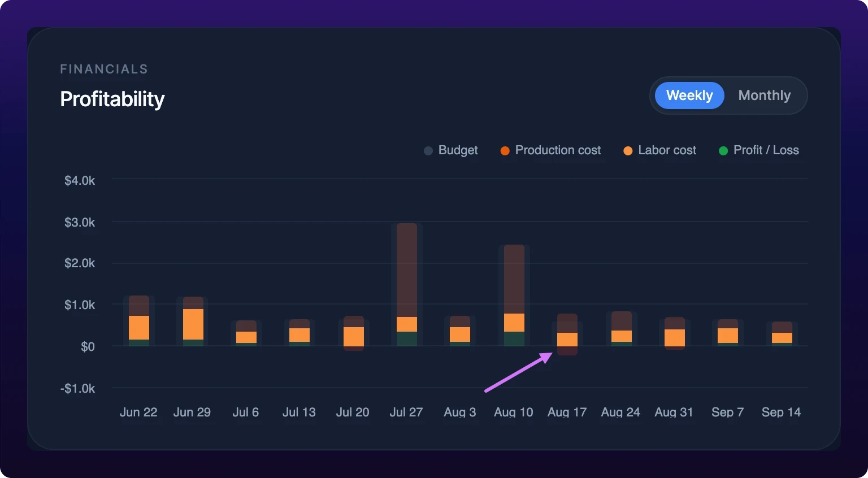Image resolution: width=868 pixels, height=478 pixels.
Task: Select the Aug 10 bar
Action: (514, 296)
